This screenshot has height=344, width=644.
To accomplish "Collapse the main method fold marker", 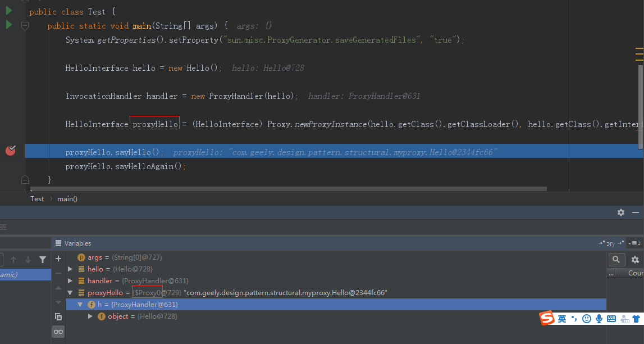I will [x=25, y=26].
